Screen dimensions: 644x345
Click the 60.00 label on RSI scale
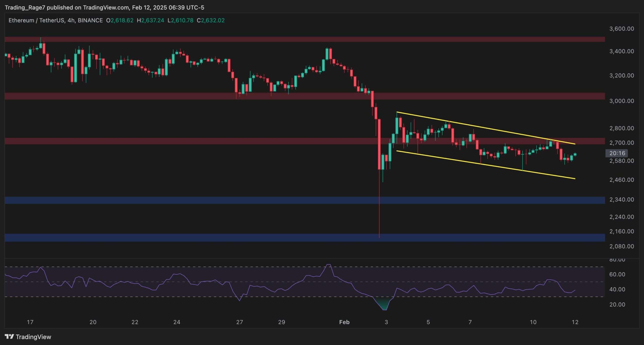[617, 274]
